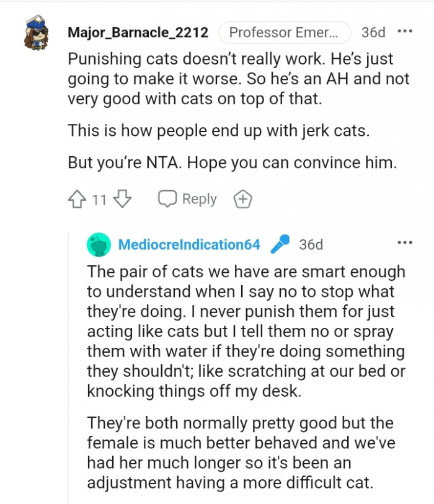Image resolution: width=434 pixels, height=504 pixels.
Task: Collapse the reply thread via indent line
Action: point(70,372)
